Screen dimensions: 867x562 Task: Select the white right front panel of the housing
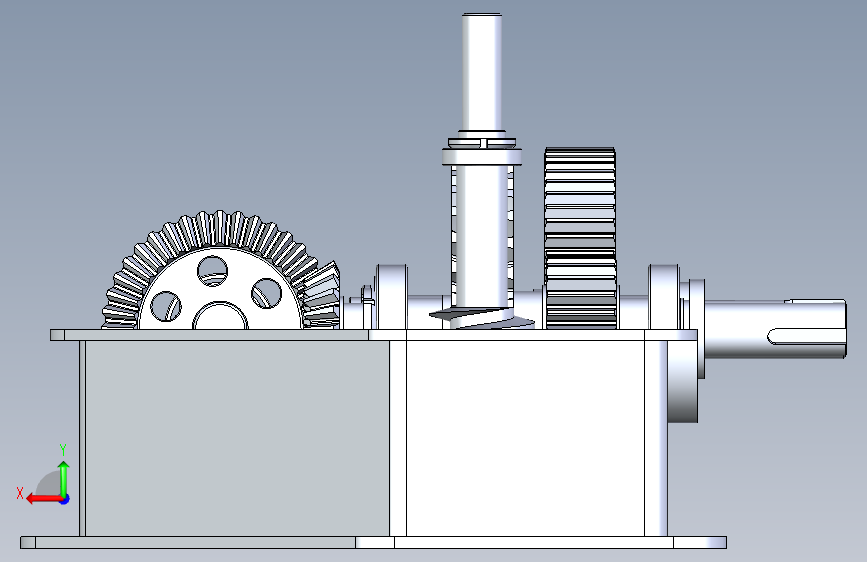point(525,438)
